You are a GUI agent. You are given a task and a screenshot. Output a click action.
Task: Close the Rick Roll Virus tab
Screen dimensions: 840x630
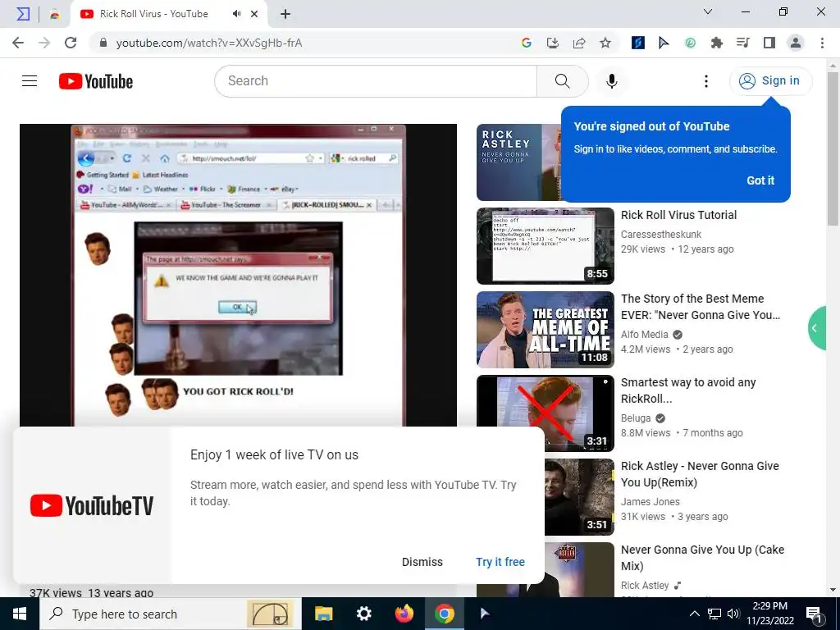coord(254,14)
